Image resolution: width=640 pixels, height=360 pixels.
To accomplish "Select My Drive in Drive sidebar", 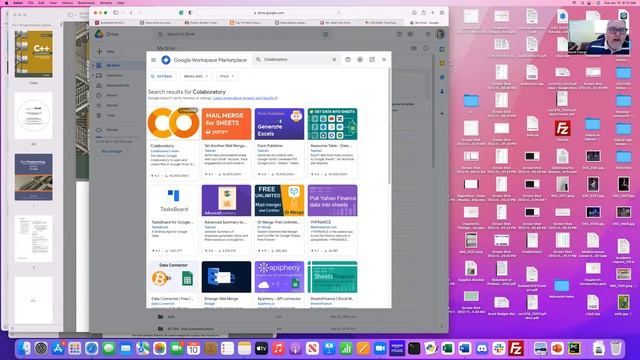I will (x=113, y=65).
